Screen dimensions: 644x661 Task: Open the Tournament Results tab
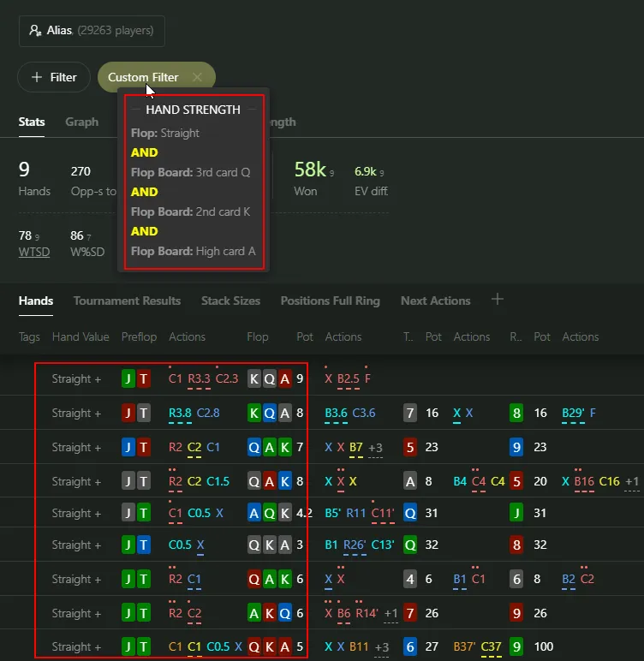tap(127, 301)
